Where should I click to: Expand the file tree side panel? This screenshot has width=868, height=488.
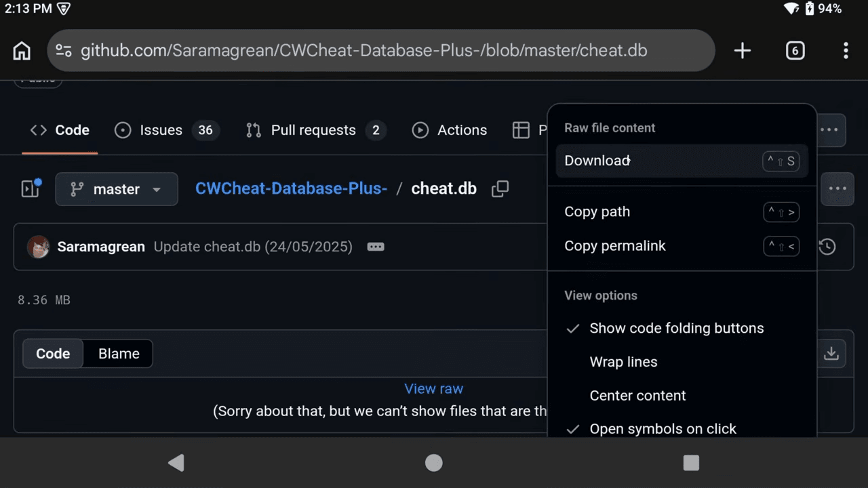31,188
